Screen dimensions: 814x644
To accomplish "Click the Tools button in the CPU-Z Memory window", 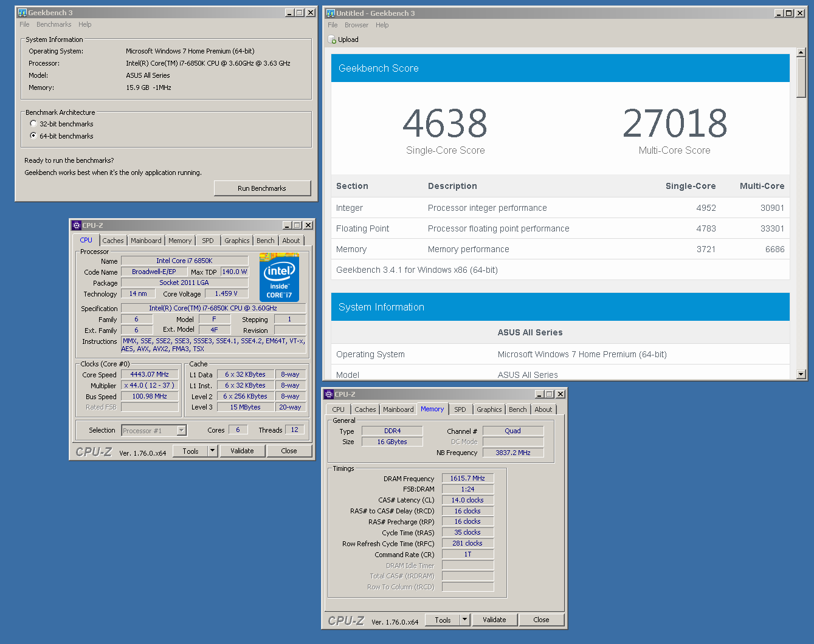I will click(x=443, y=620).
